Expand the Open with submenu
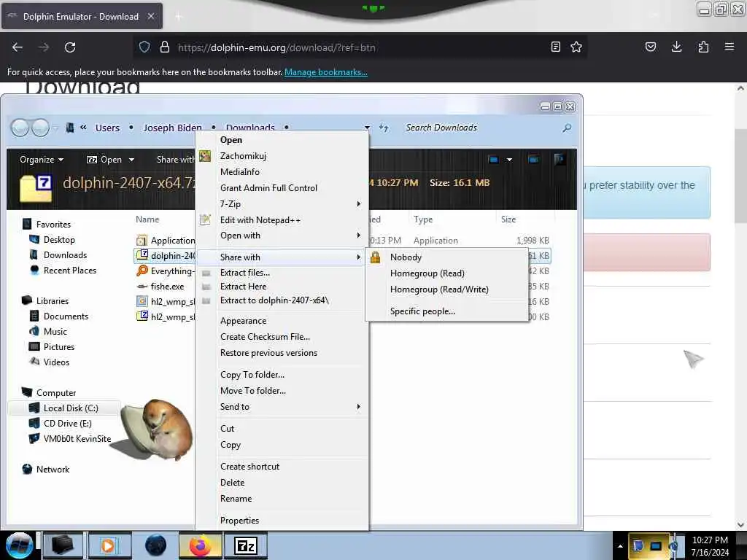747x560 pixels. pyautogui.click(x=282, y=236)
